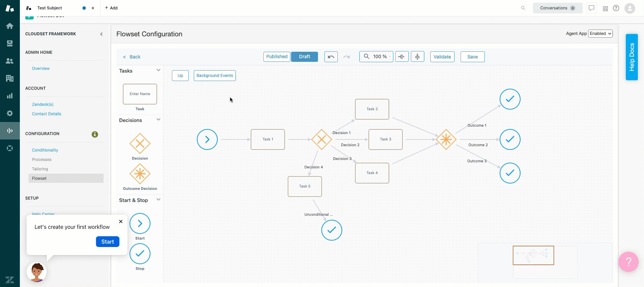Select Flowset in configuration menu
The width and height of the screenshot is (644, 287).
click(66, 178)
